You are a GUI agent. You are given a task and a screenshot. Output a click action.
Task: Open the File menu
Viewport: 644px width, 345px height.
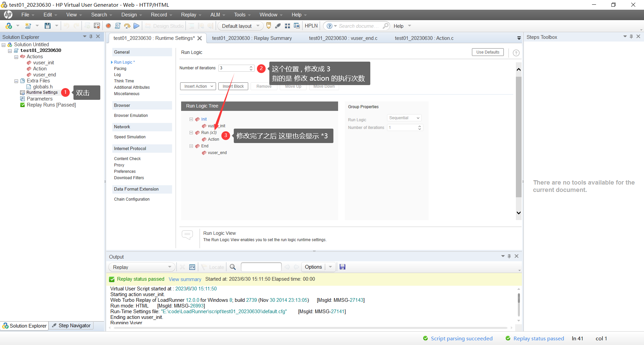click(x=28, y=15)
